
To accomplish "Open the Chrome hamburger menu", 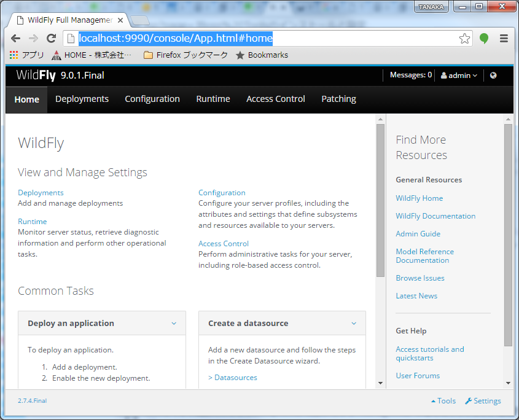I will [x=504, y=39].
